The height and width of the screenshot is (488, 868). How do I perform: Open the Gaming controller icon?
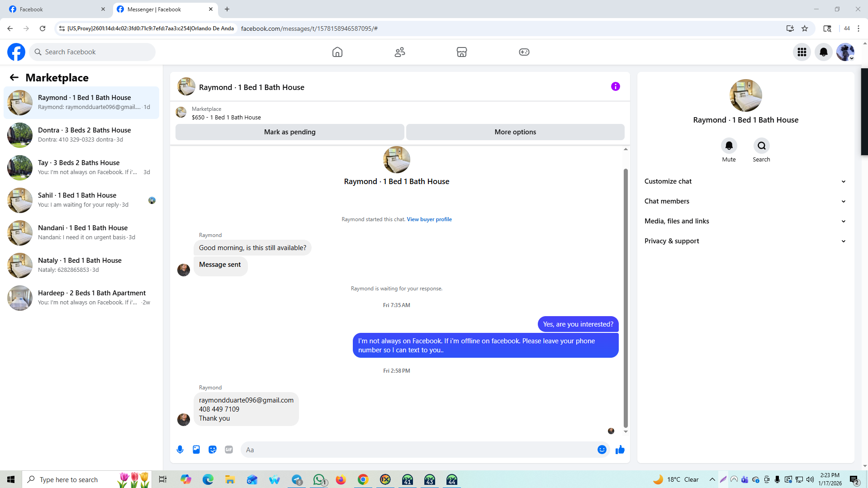(x=524, y=52)
